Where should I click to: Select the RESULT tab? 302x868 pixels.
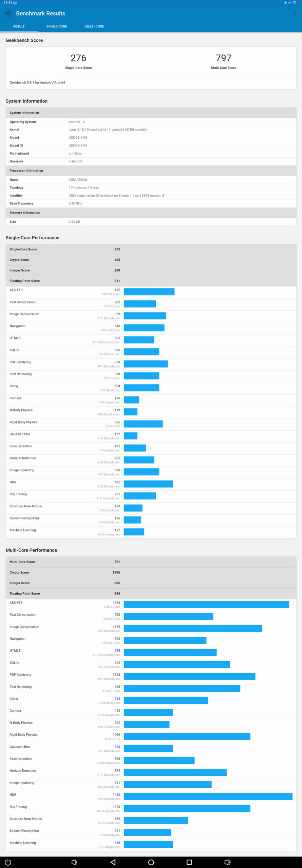(19, 26)
